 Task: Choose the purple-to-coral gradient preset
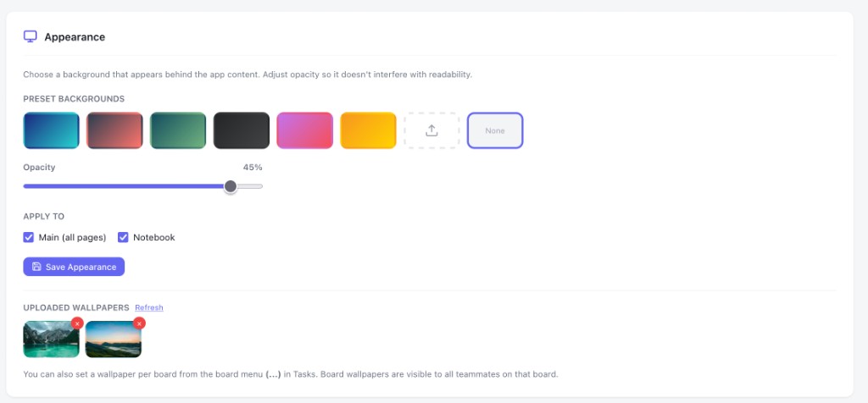click(x=114, y=130)
